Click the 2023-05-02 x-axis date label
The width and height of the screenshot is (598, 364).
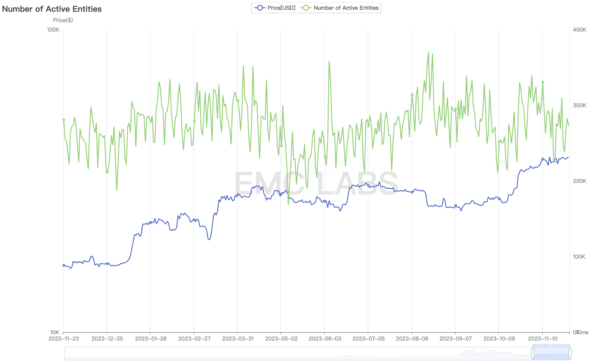281,338
